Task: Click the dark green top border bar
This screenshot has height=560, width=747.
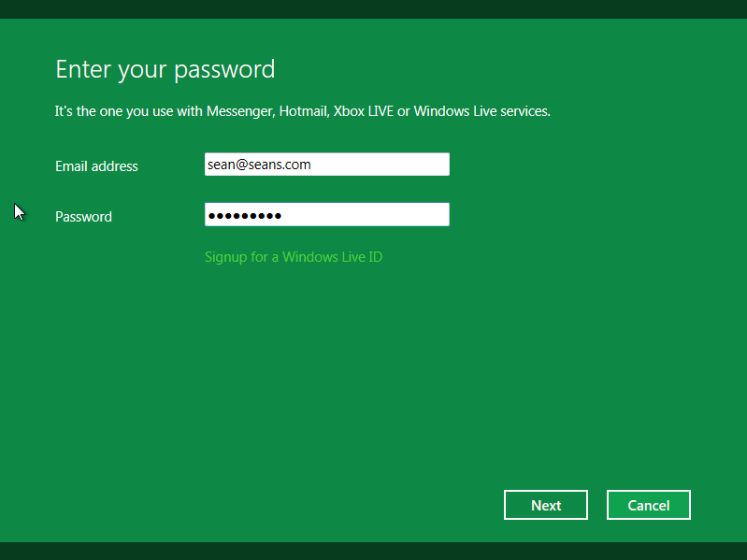Action: tap(374, 8)
